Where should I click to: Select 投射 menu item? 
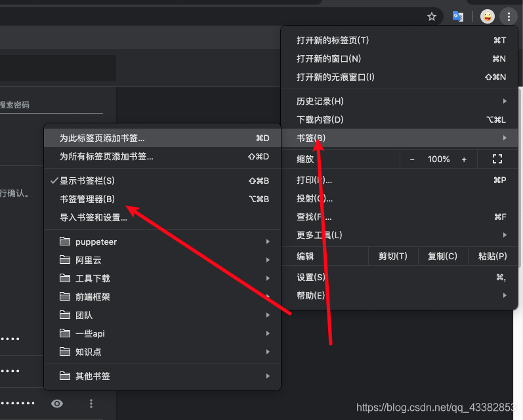click(x=400, y=198)
